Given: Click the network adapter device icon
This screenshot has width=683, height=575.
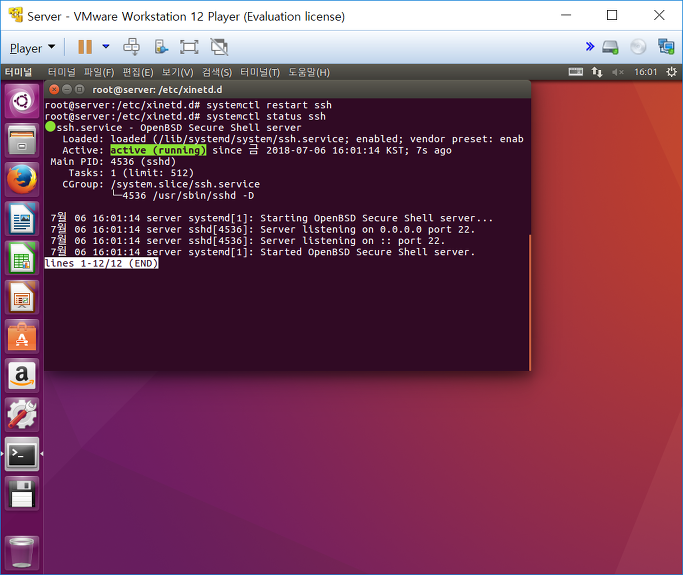Looking at the screenshot, I should [x=666, y=47].
